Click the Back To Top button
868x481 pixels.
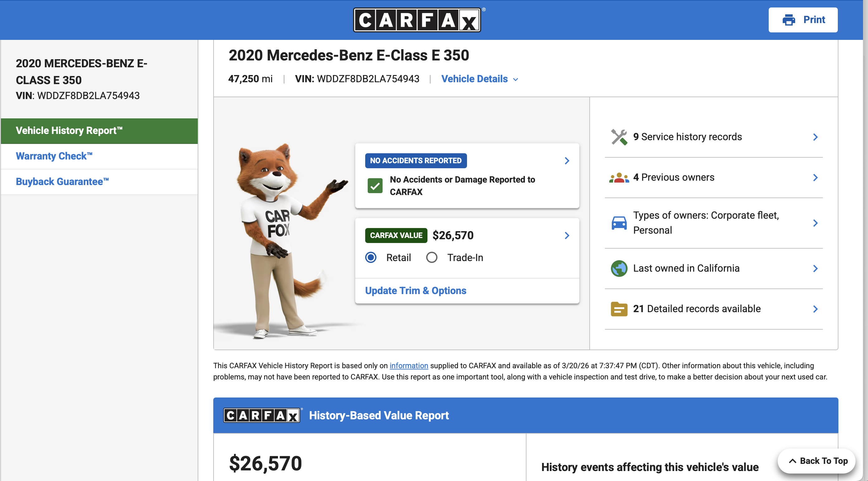(818, 461)
